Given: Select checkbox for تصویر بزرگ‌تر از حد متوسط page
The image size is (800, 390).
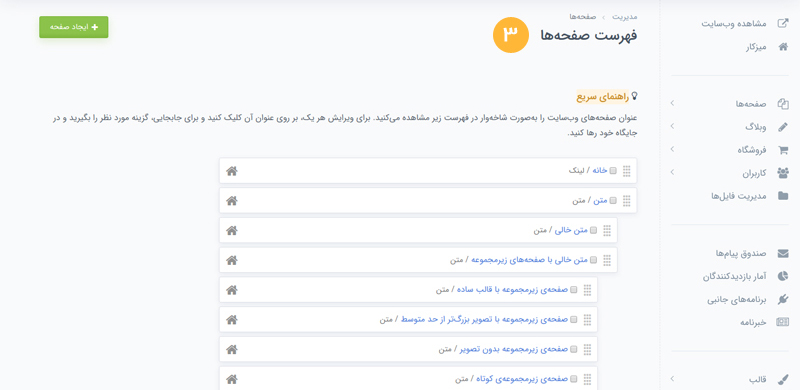Looking at the screenshot, I should pyautogui.click(x=573, y=320).
